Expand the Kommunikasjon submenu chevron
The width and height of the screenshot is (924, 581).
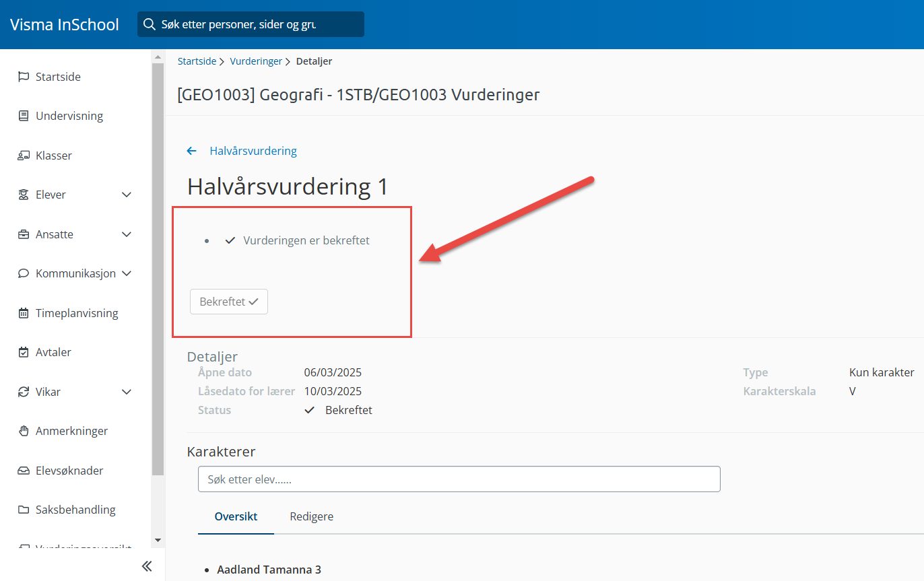pos(126,273)
